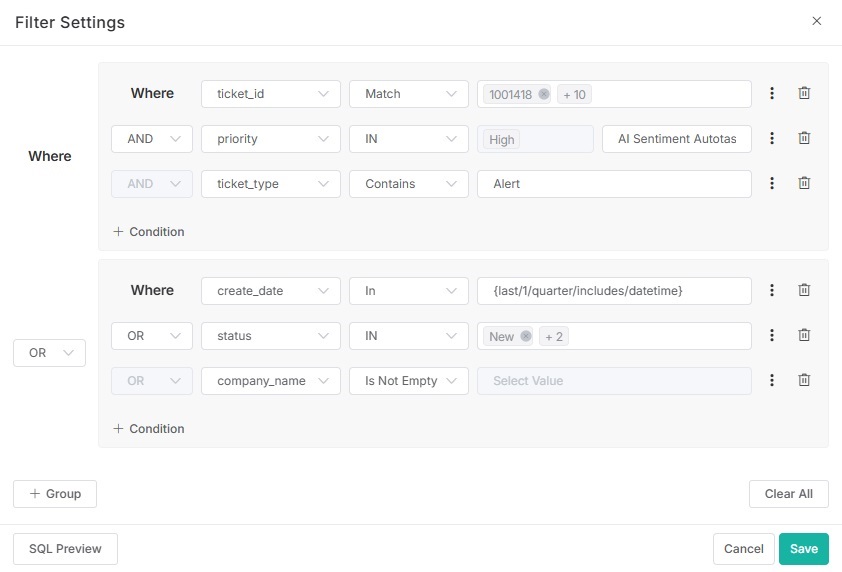Add a condition to the second group
Screen dimensions: 842x572
[x=149, y=429]
